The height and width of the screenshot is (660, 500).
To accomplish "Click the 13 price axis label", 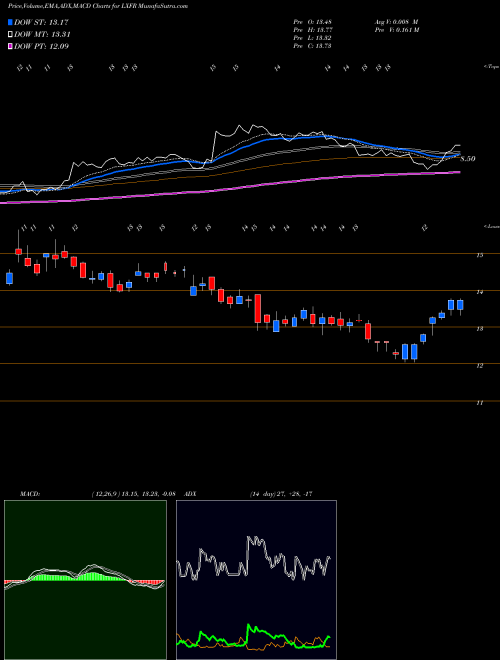I will [x=479, y=329].
